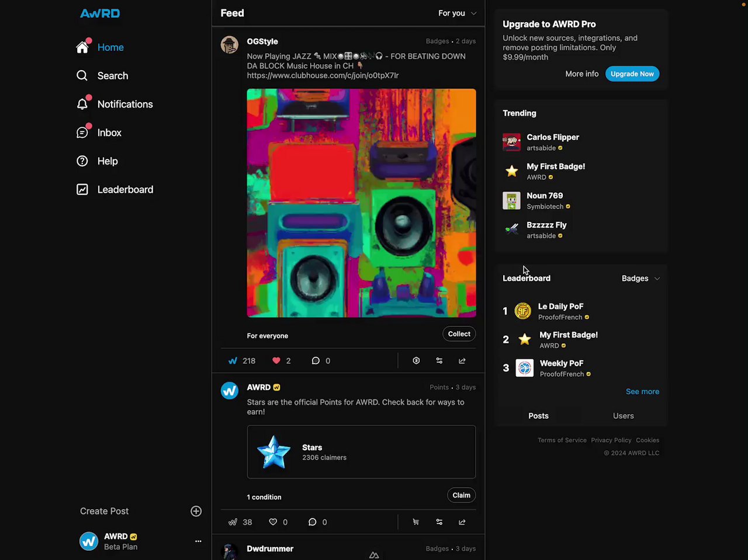Screen dimensions: 748x560
Task: Open the Leaderboard chart icon in sidebar
Action: (82, 189)
